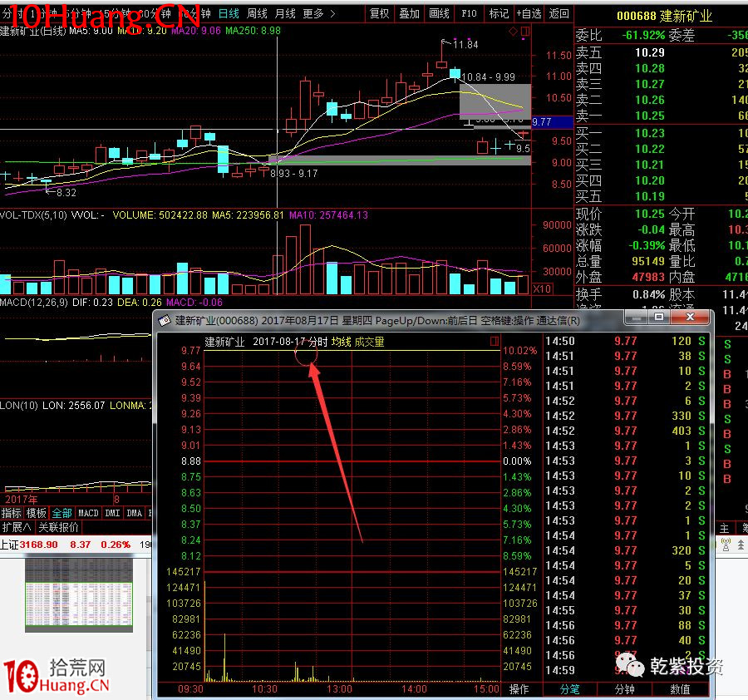Select the 数值 tab in popup

(x=680, y=689)
